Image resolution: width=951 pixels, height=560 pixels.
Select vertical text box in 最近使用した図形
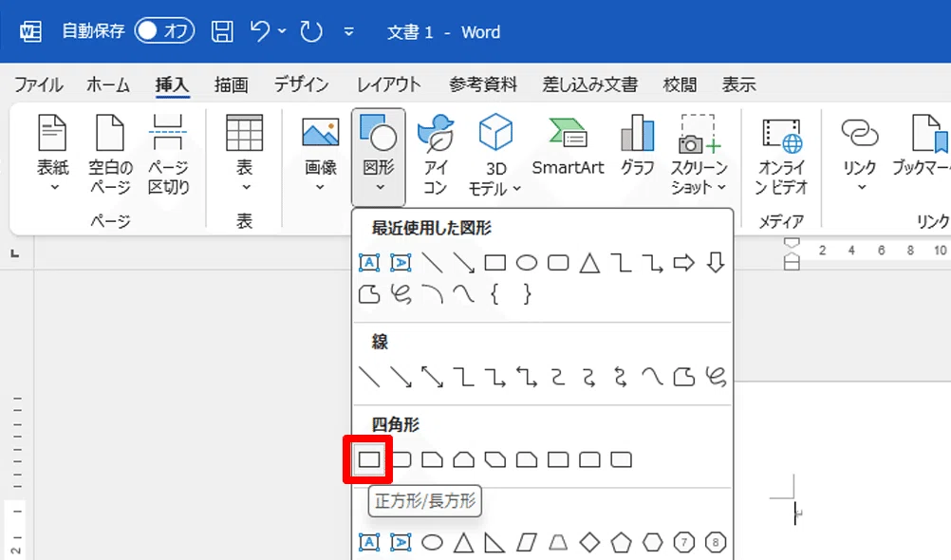(x=401, y=263)
